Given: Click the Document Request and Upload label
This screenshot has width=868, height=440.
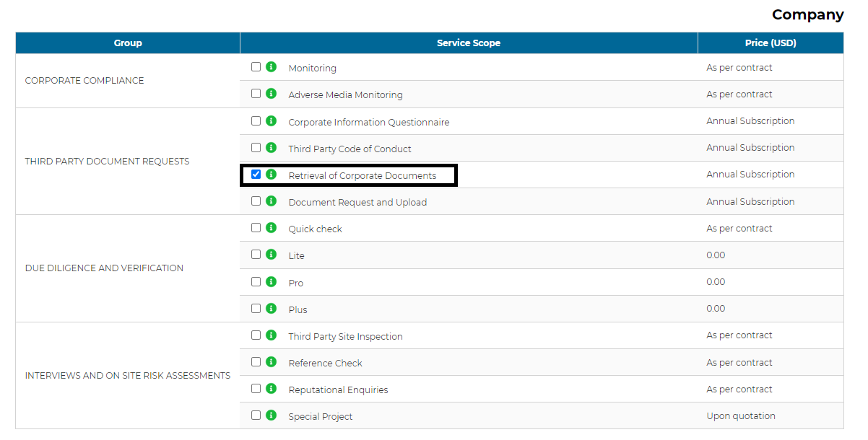Looking at the screenshot, I should [357, 203].
